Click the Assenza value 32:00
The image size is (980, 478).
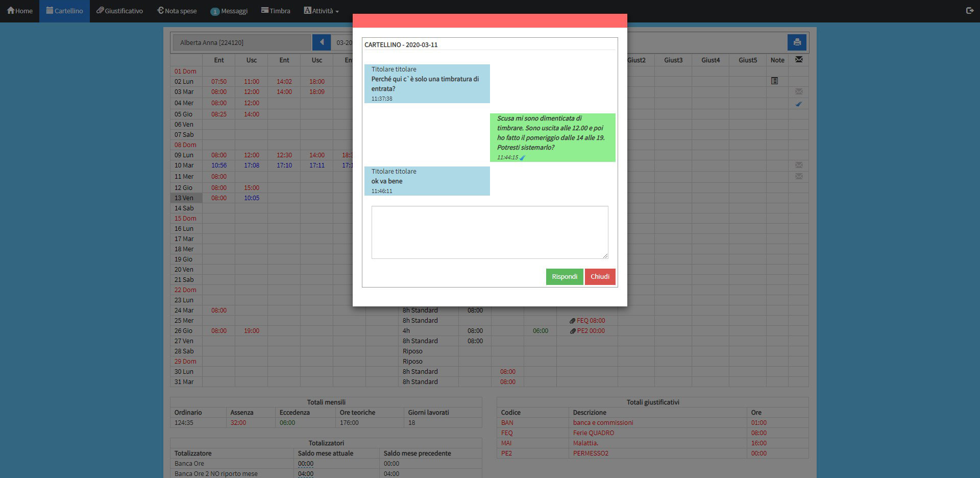click(238, 422)
